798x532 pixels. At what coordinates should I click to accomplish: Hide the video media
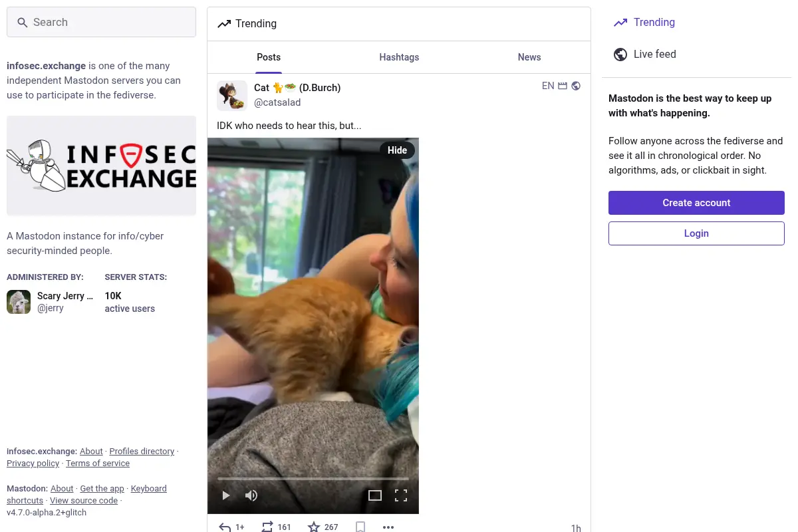(x=397, y=150)
